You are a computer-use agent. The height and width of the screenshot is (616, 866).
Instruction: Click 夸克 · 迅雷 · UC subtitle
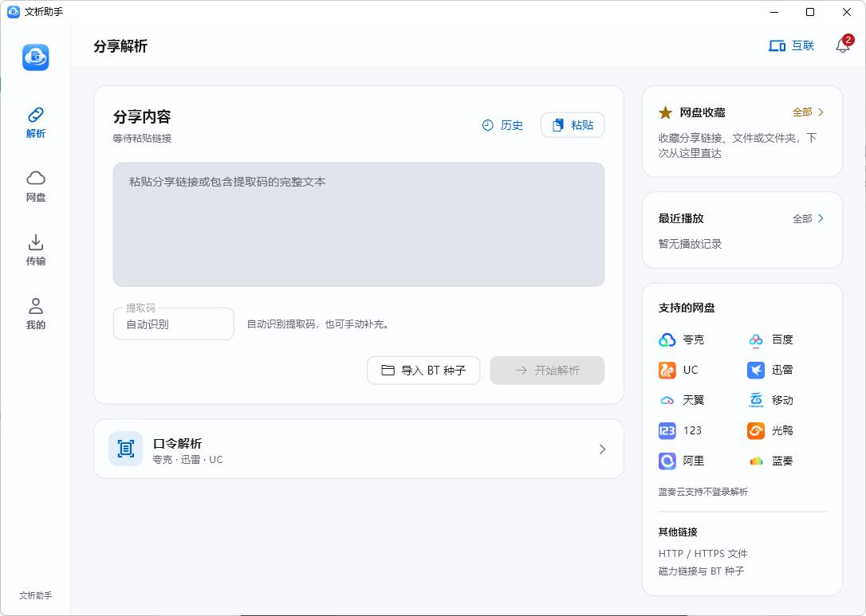[x=187, y=460]
